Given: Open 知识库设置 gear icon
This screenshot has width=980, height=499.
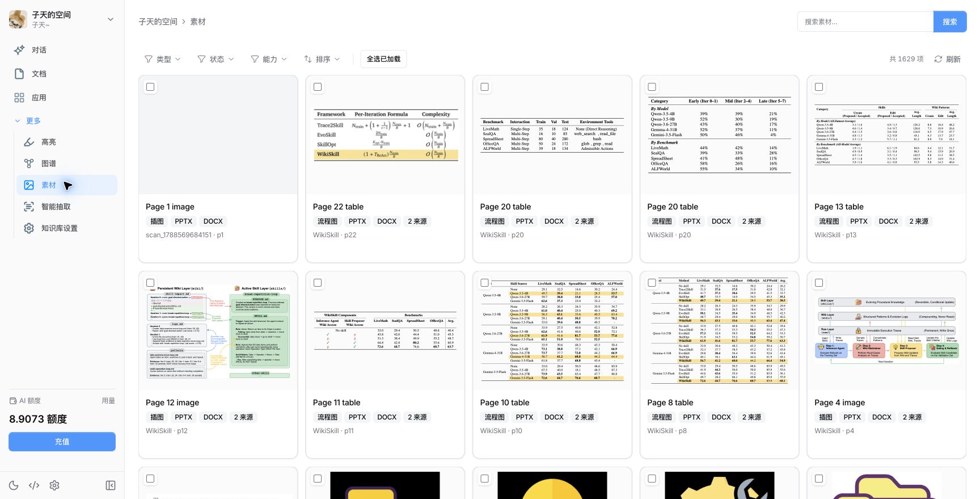Looking at the screenshot, I should click(x=29, y=228).
